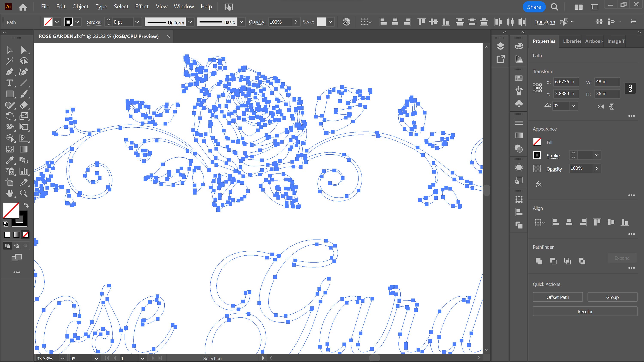Activate the Zoom tool in toolbar
This screenshot has width=644, height=362.
coord(23,193)
